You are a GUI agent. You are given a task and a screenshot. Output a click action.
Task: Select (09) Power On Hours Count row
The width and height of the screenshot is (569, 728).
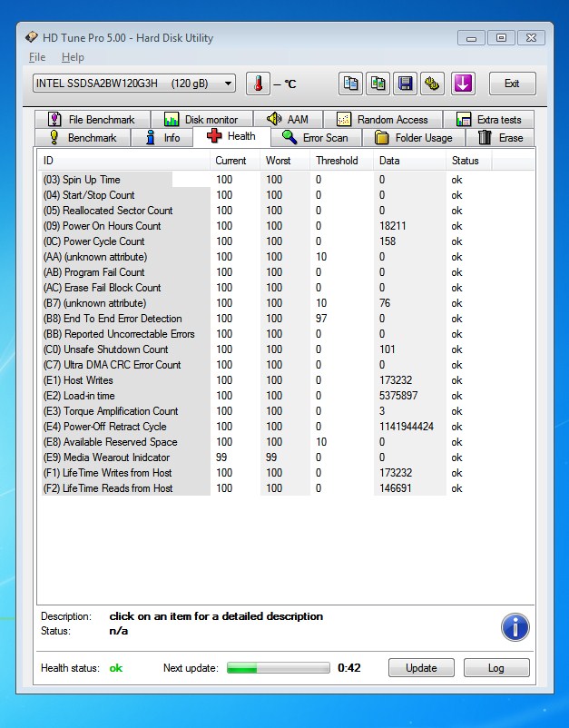(286, 226)
